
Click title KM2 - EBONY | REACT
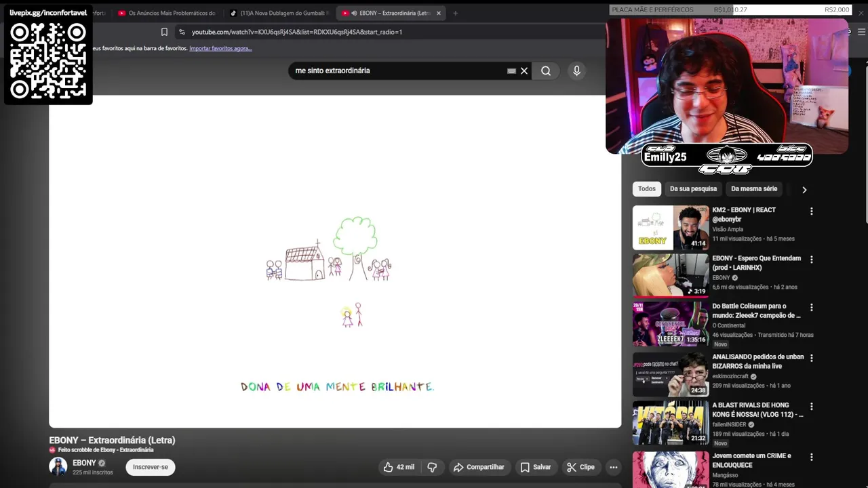pos(744,214)
